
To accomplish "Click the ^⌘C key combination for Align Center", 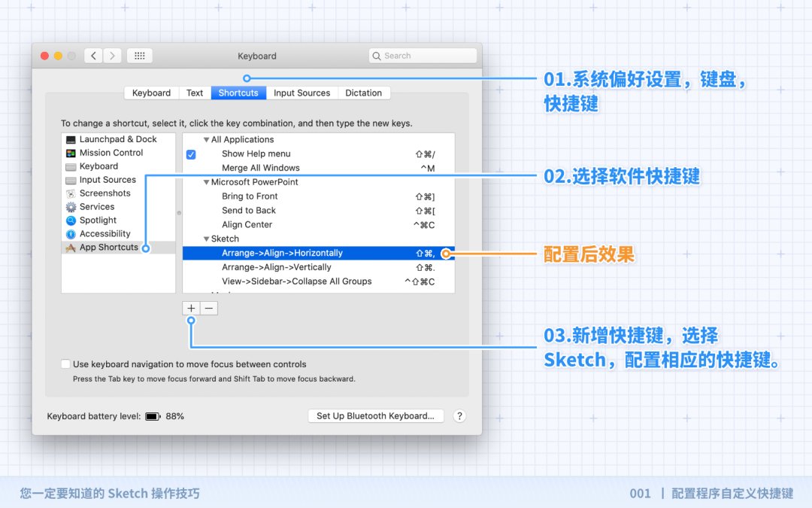I will click(x=424, y=225).
